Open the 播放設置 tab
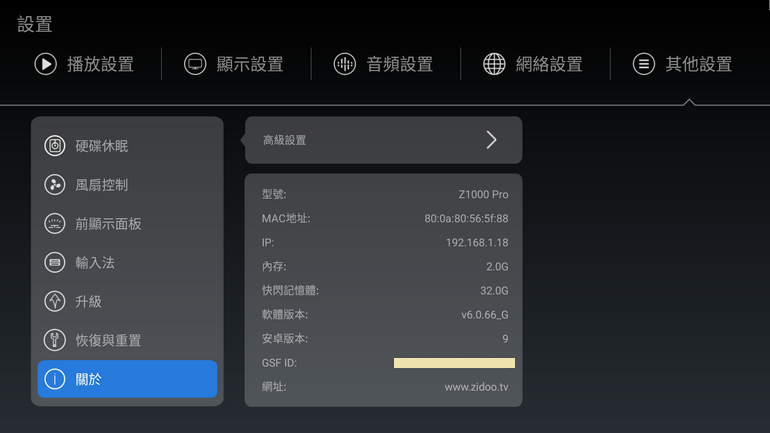 tap(84, 64)
